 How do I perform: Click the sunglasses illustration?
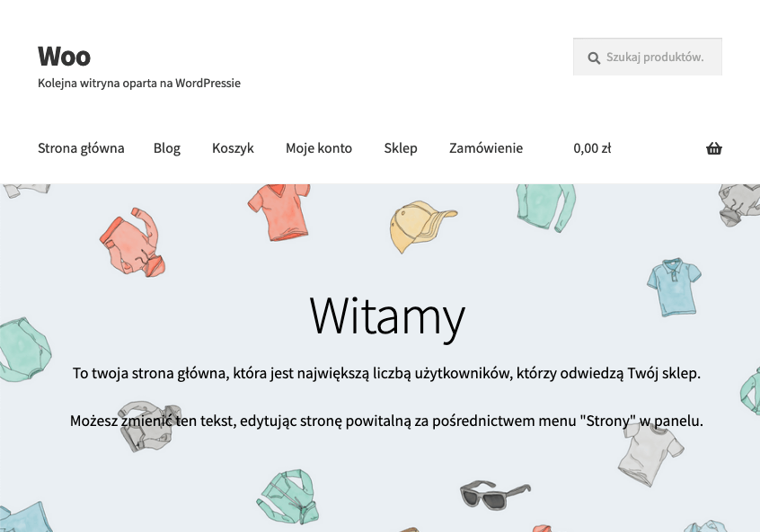[494, 494]
